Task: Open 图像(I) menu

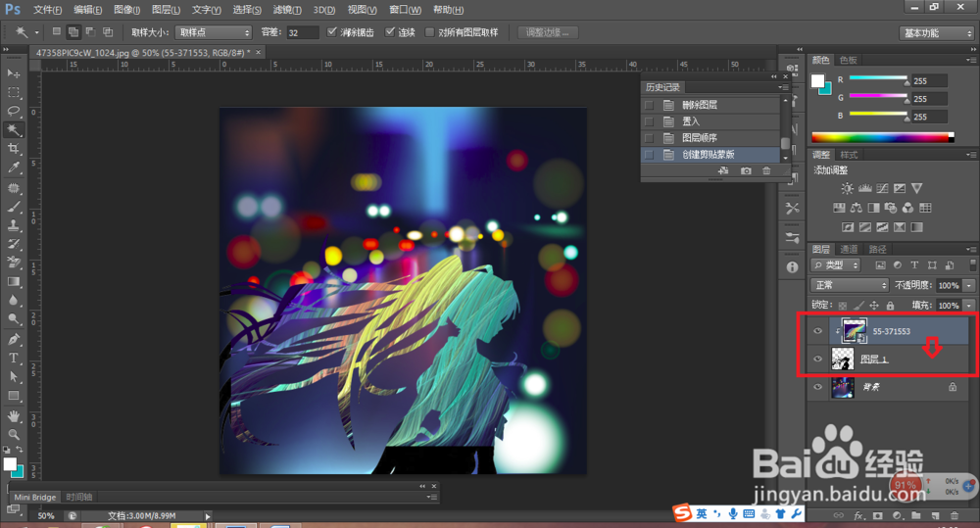Action: (x=126, y=10)
